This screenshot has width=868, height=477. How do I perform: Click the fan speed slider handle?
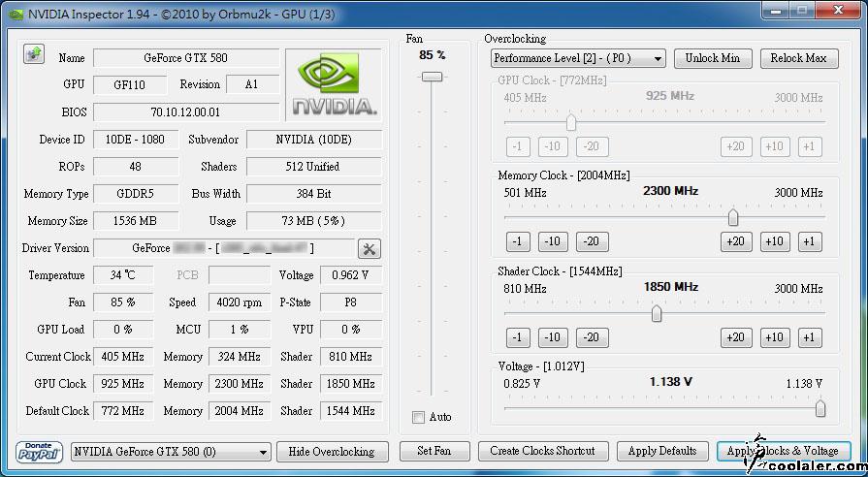point(433,76)
